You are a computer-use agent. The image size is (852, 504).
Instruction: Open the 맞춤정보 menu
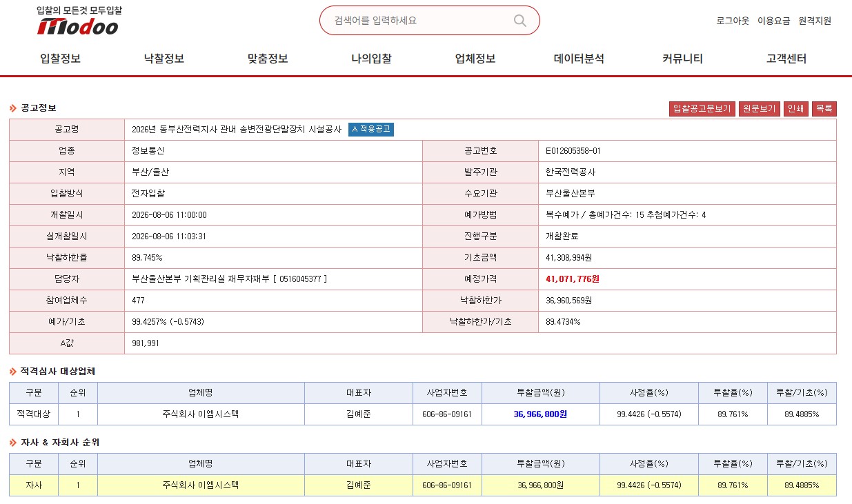coord(268,59)
